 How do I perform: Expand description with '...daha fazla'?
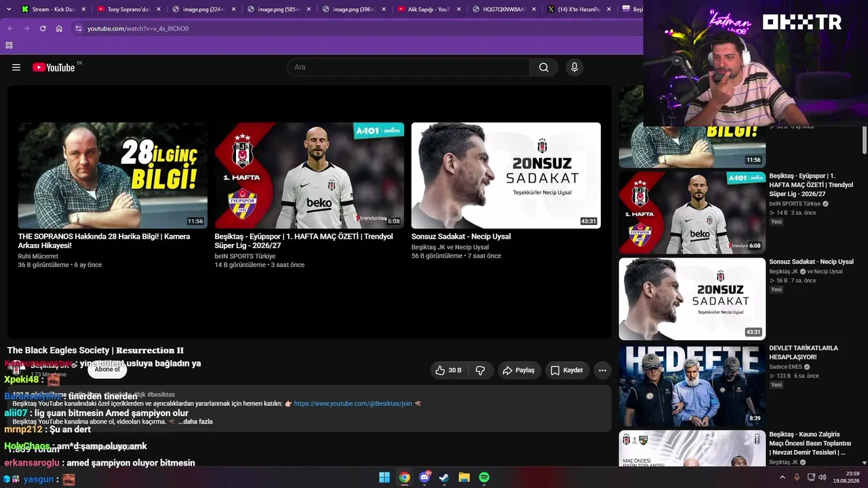pos(195,422)
